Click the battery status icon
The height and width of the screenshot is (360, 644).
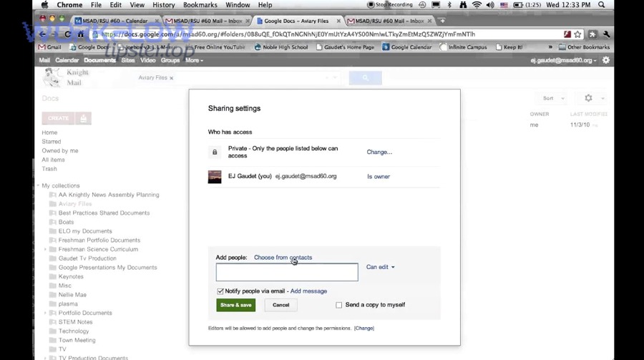pos(518,5)
